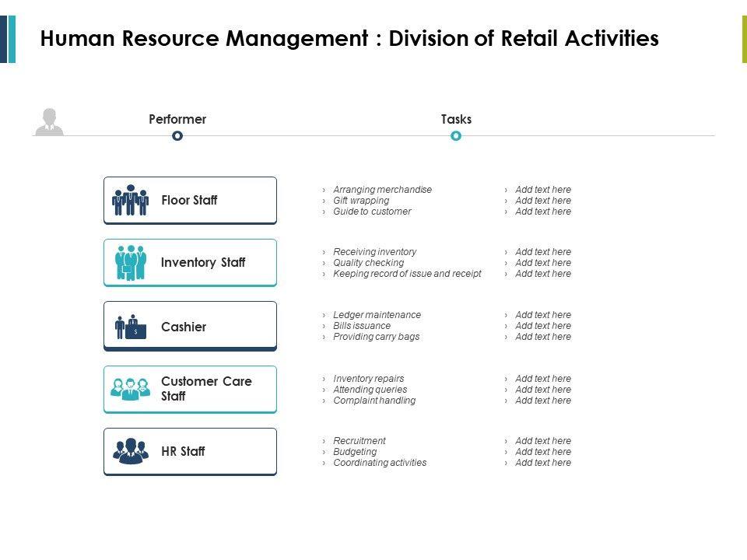This screenshot has height=560, width=747.
Task: Click the text Receiving inventory
Action: 374,252
